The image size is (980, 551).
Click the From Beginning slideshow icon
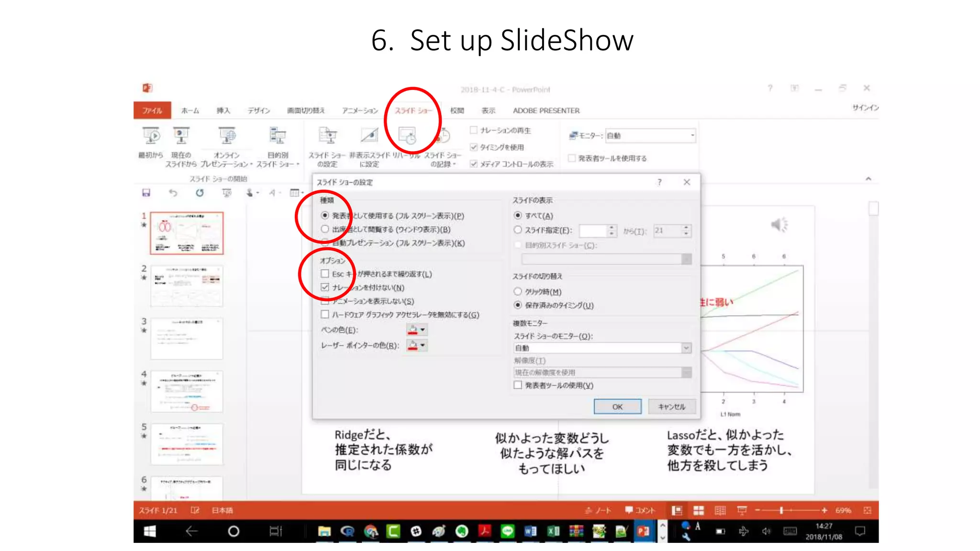coord(151,136)
